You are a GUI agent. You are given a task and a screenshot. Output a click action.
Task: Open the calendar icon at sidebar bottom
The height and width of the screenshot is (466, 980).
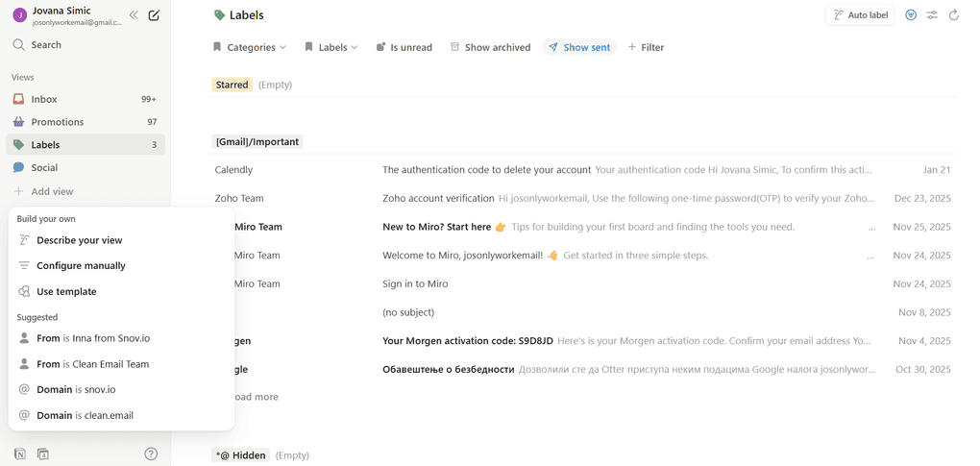pyautogui.click(x=42, y=454)
